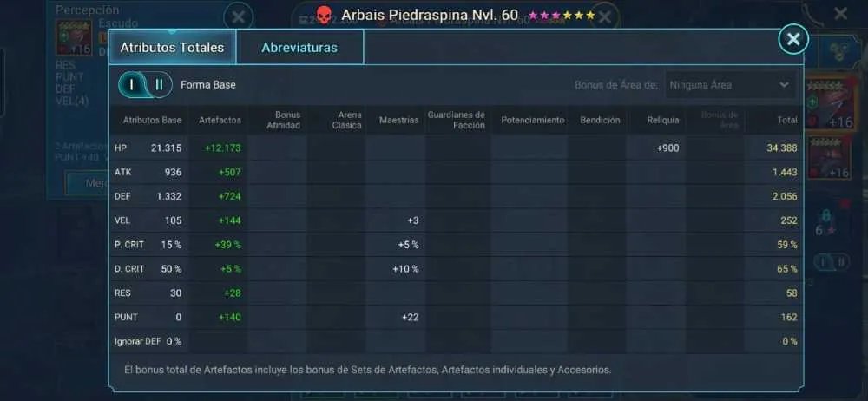
Task: Click the Reliquia +900 HP value
Action: pyautogui.click(x=667, y=148)
